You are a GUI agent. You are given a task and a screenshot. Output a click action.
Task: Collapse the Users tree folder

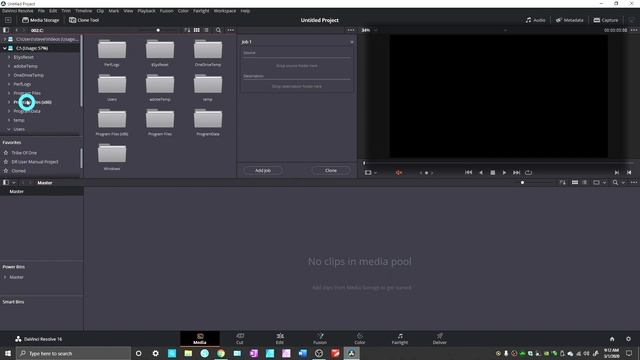(9, 129)
